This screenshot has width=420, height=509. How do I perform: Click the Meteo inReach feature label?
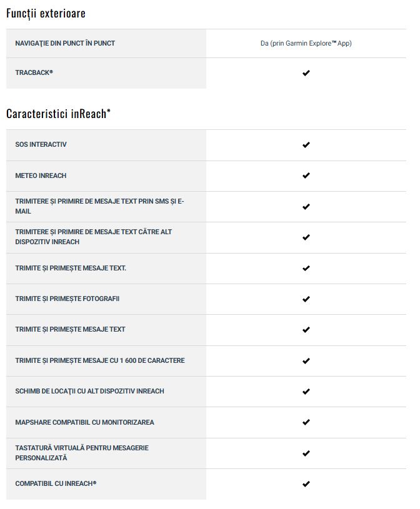pyautogui.click(x=41, y=175)
